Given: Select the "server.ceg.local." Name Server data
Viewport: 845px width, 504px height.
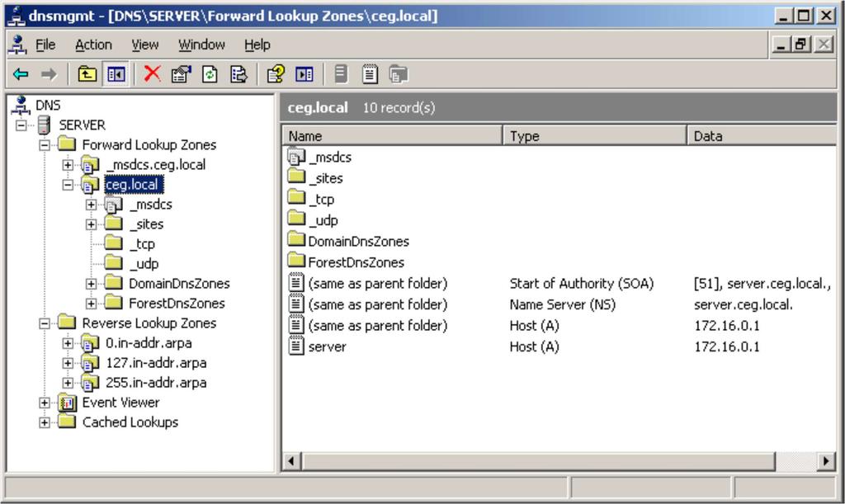Looking at the screenshot, I should tap(744, 304).
